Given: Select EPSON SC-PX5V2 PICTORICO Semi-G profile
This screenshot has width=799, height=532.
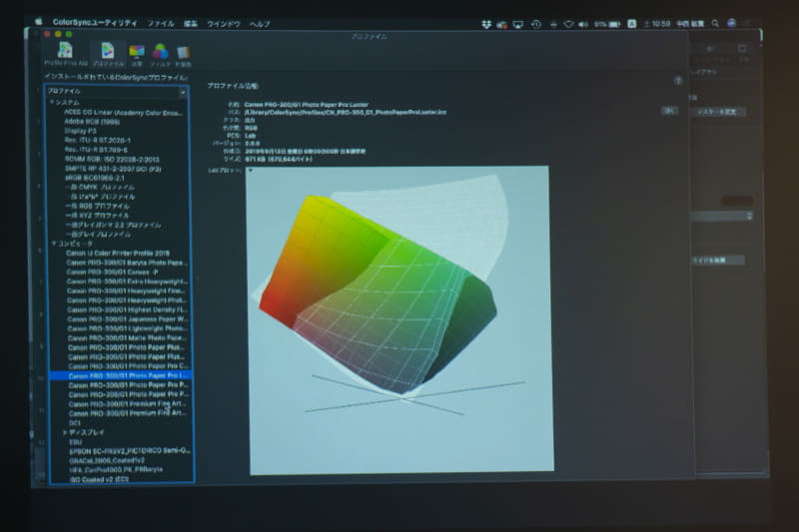Looking at the screenshot, I should (130, 451).
